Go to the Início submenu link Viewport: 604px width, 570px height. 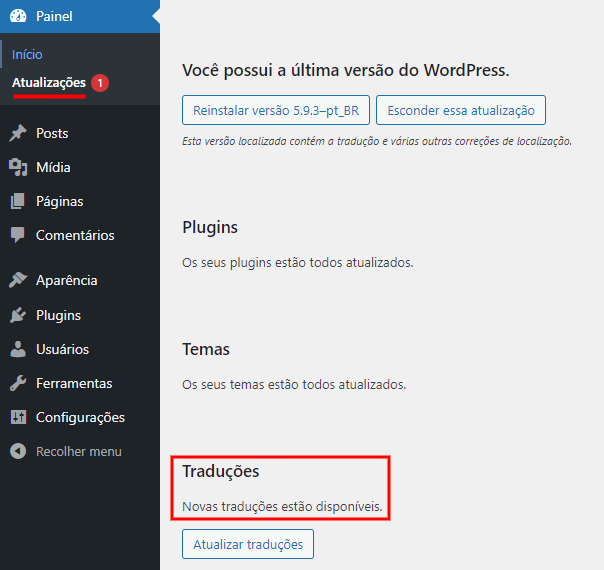(27, 55)
